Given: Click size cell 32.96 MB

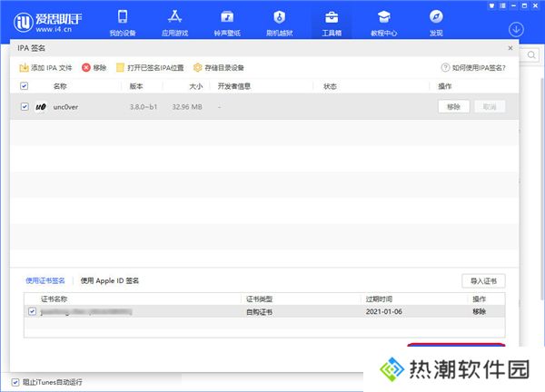Looking at the screenshot, I should 187,107.
